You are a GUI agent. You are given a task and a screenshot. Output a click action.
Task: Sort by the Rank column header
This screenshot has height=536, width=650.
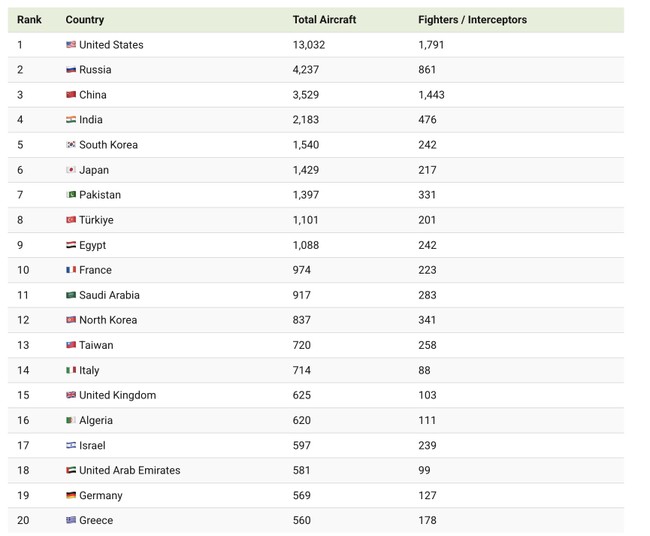(29, 20)
